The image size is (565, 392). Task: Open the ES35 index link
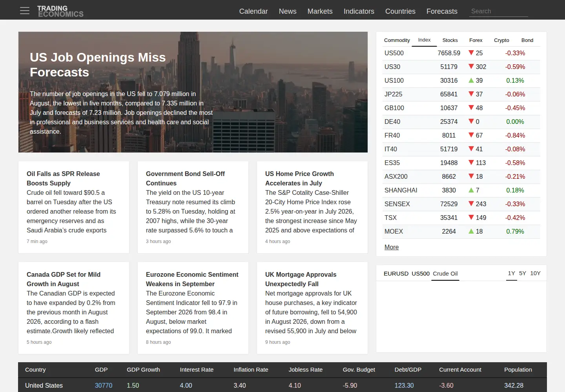click(392, 163)
